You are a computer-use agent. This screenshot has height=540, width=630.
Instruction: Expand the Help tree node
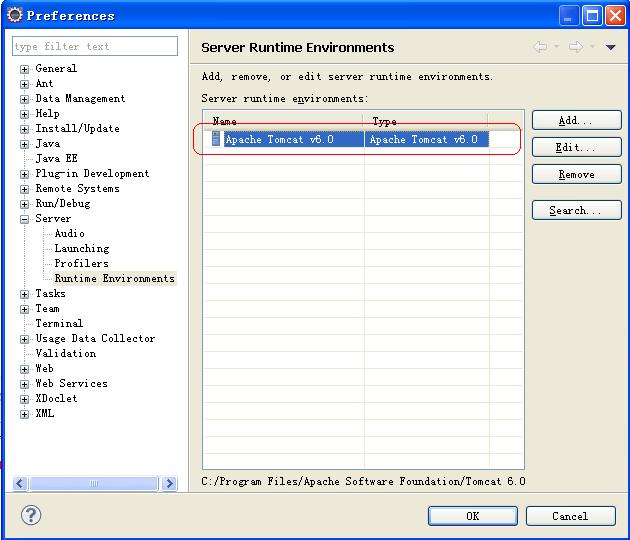pyautogui.click(x=25, y=114)
